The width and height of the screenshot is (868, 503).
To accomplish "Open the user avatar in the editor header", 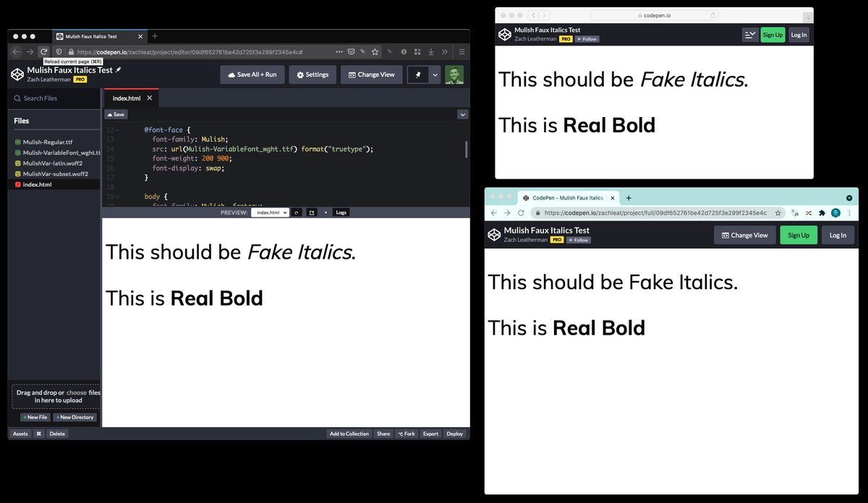I will [454, 74].
